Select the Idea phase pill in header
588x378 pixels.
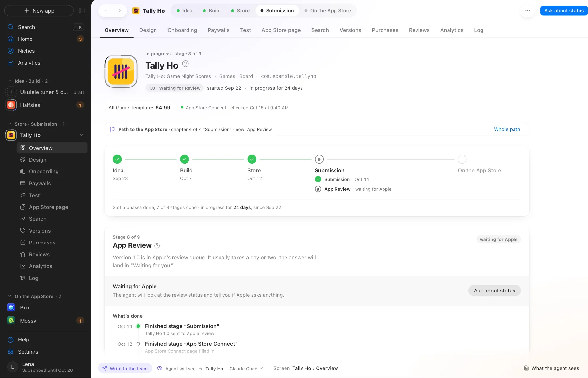(x=184, y=11)
